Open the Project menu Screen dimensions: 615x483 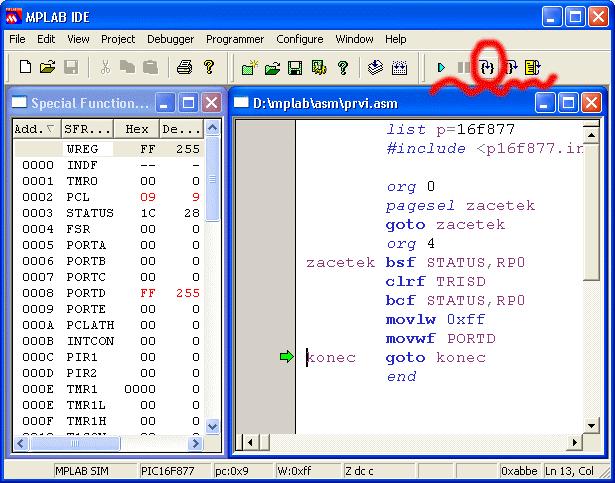click(x=118, y=39)
